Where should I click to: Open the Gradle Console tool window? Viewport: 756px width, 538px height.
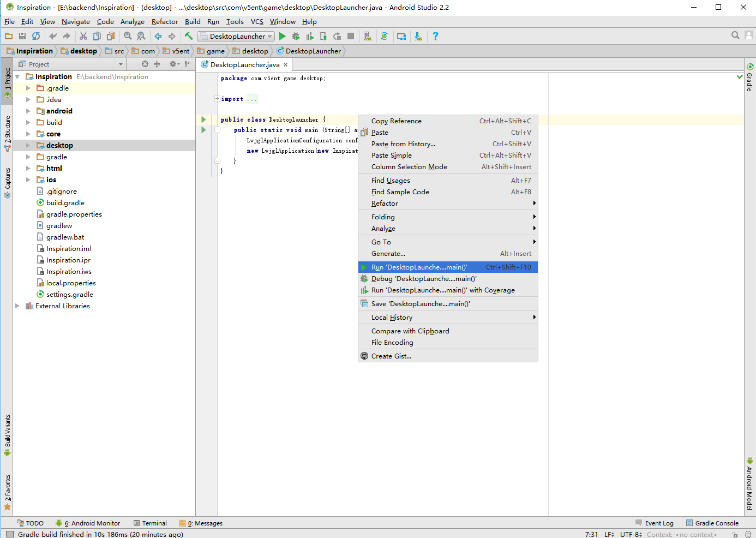click(712, 523)
